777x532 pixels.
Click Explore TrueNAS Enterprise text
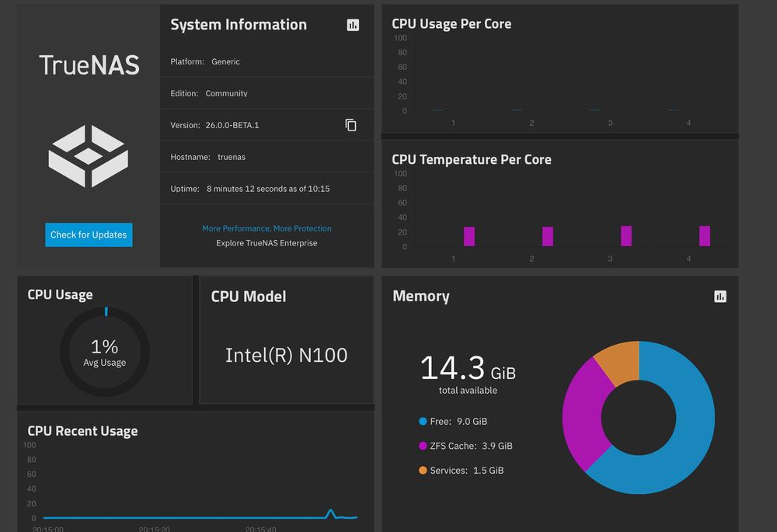click(x=267, y=243)
